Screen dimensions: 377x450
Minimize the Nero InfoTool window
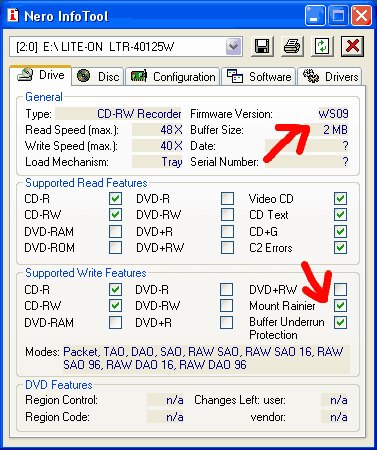click(x=315, y=16)
